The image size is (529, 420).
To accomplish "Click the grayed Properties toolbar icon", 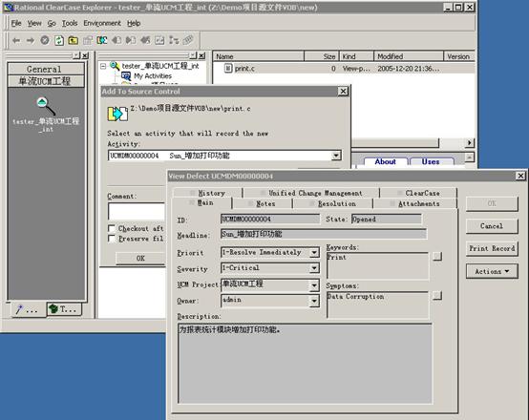I will [88, 40].
